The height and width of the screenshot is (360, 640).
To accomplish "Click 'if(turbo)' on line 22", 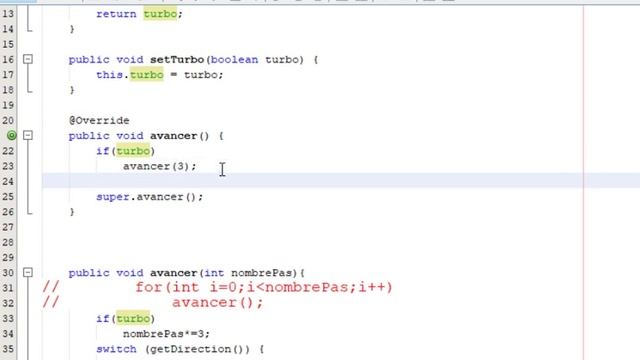I will click(x=126, y=151).
